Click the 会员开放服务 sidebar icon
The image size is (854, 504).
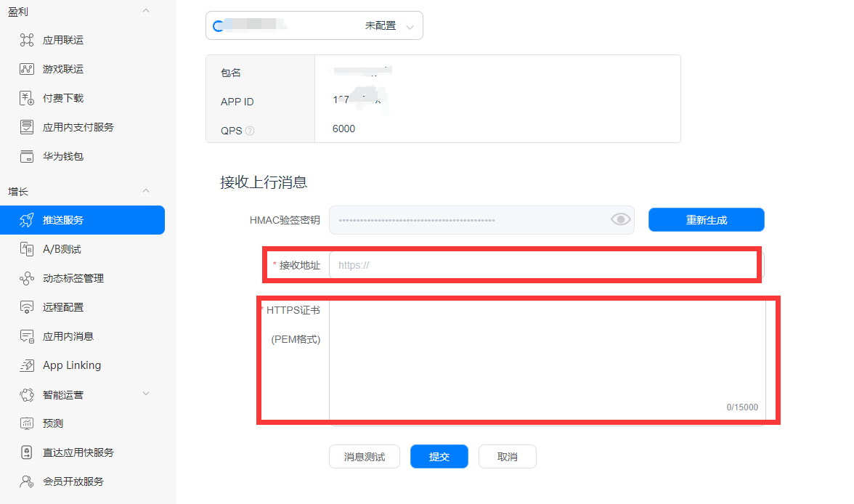27,481
